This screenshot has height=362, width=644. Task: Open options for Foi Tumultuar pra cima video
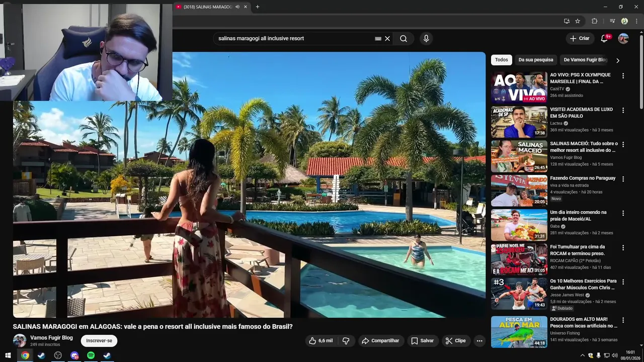point(623,247)
